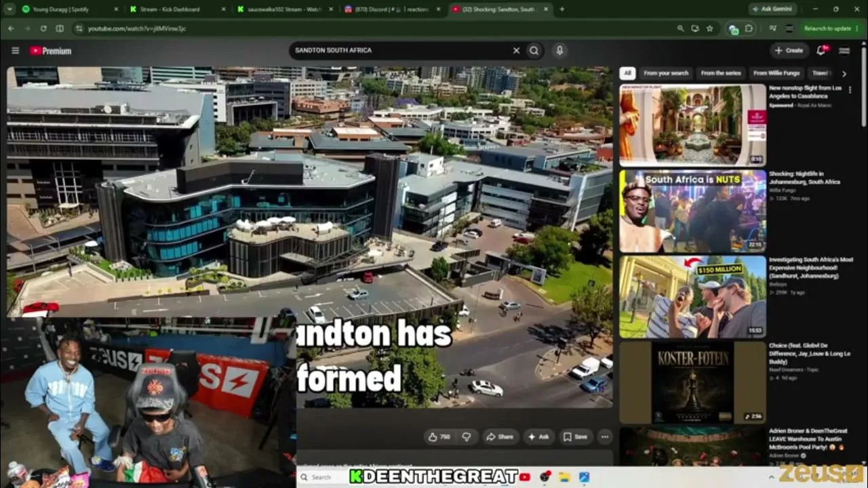The image size is (868, 488).
Task: Go to YouTube Premium home logo
Action: (50, 51)
